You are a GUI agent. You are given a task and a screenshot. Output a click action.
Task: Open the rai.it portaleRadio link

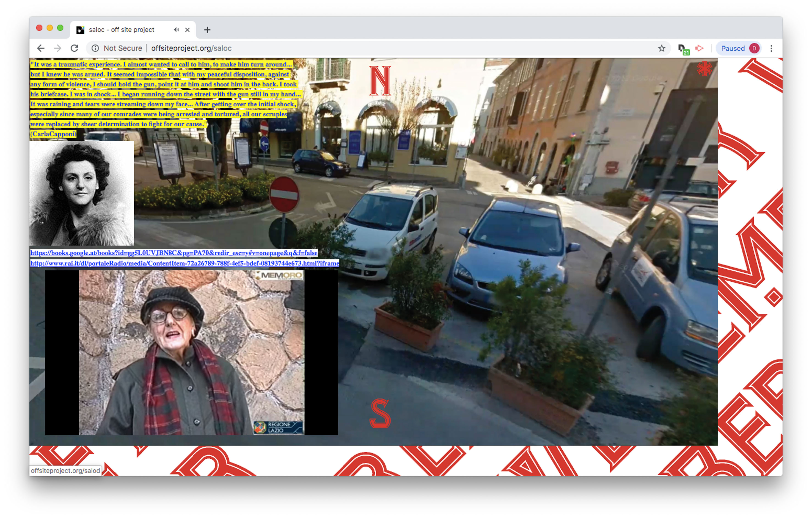pyautogui.click(x=184, y=263)
